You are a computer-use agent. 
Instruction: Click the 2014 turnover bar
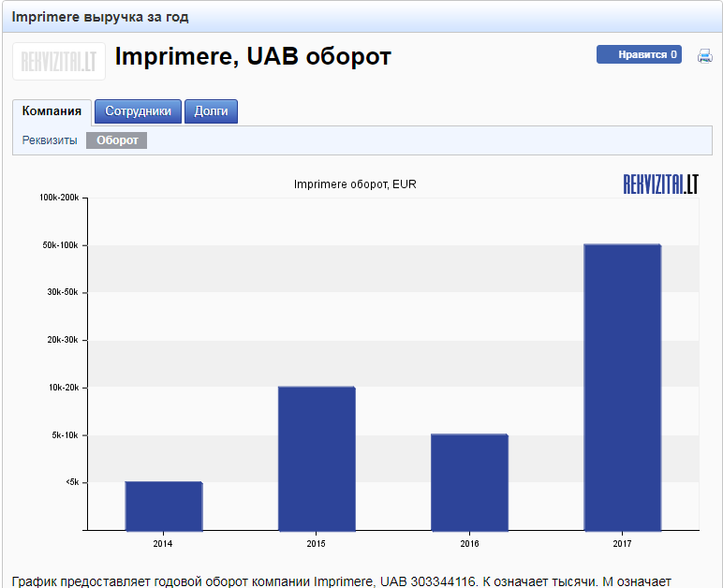point(164,506)
